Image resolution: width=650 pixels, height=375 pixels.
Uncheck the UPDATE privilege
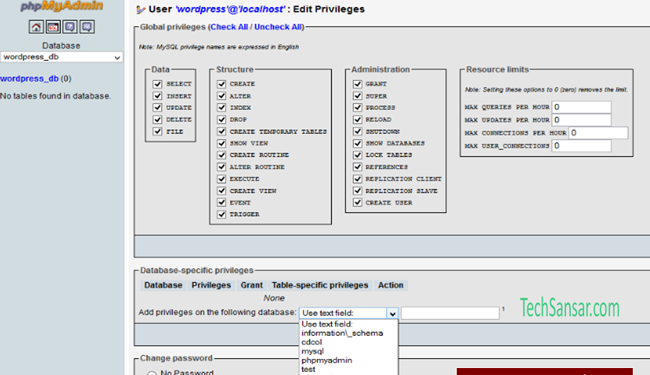[x=158, y=107]
